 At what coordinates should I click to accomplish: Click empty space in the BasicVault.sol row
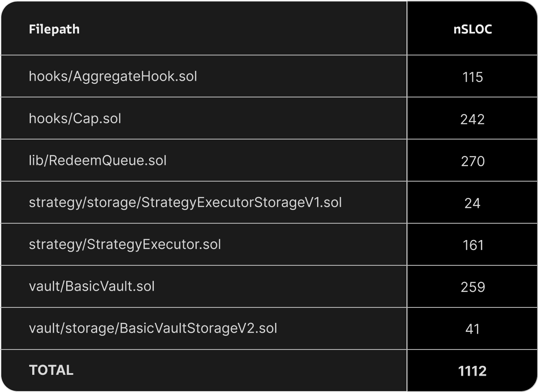pos(279,286)
